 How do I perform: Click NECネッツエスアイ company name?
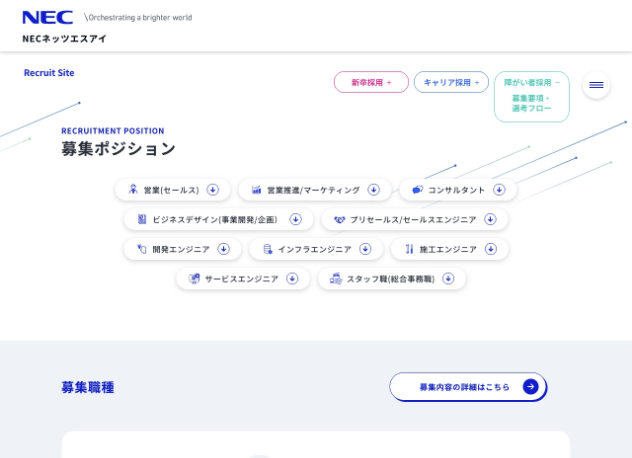64,39
